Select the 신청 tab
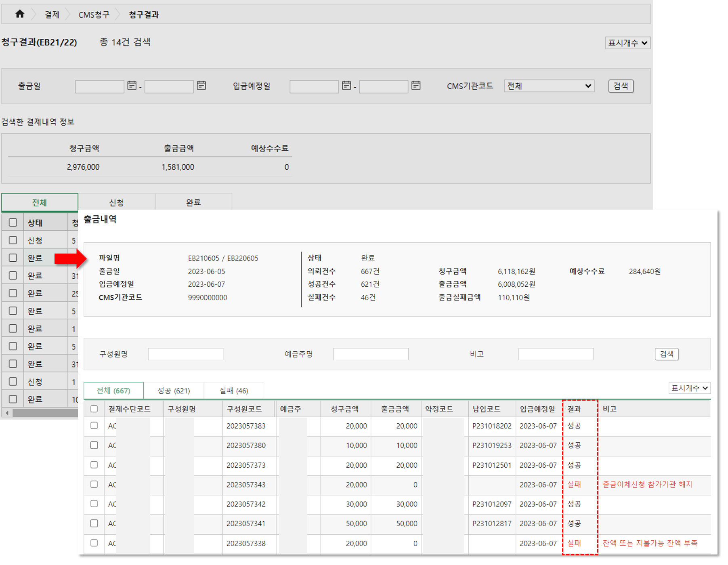Viewport: 728px width, 565px height. [x=116, y=202]
